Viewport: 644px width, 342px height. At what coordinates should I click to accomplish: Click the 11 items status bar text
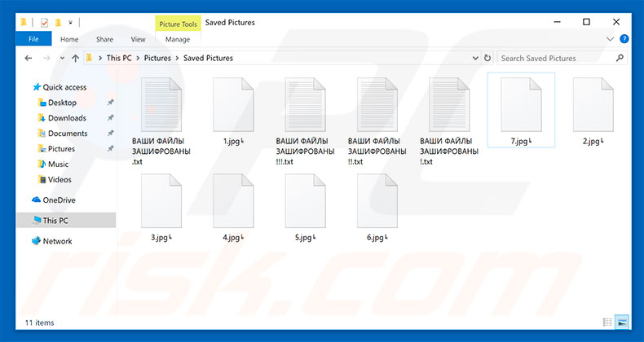[x=39, y=322]
